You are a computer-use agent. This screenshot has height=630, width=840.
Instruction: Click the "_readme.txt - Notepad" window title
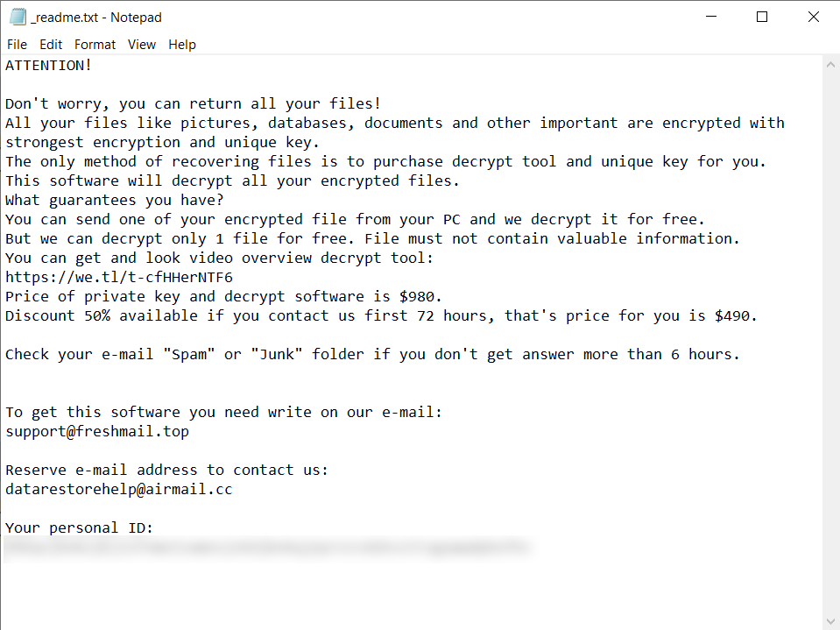(x=96, y=18)
